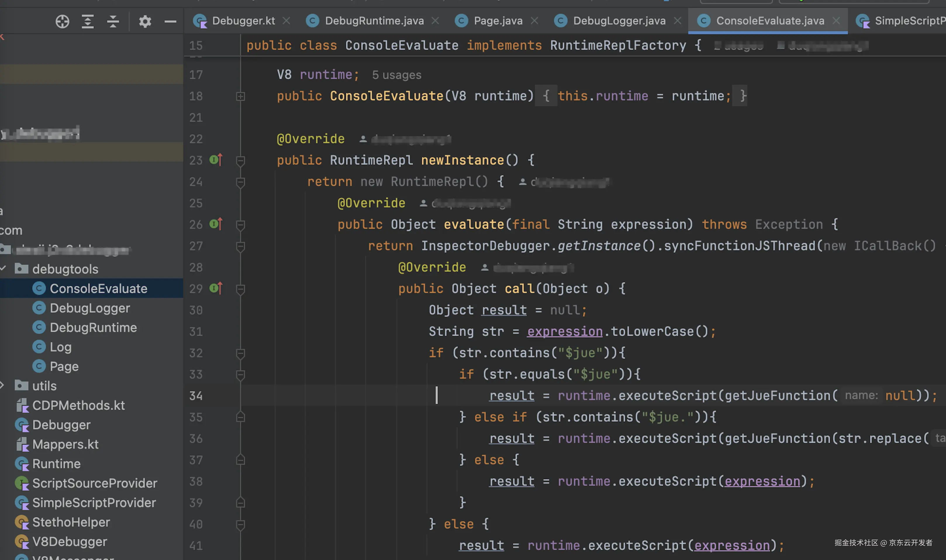This screenshot has height=560, width=946.
Task: Click implements gutter icon on line 26
Action: tap(216, 224)
